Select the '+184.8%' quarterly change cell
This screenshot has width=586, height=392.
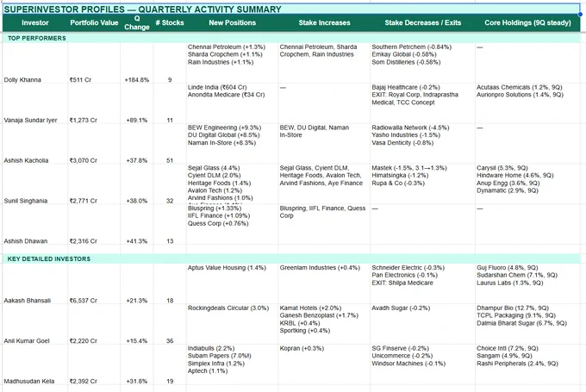click(x=137, y=63)
